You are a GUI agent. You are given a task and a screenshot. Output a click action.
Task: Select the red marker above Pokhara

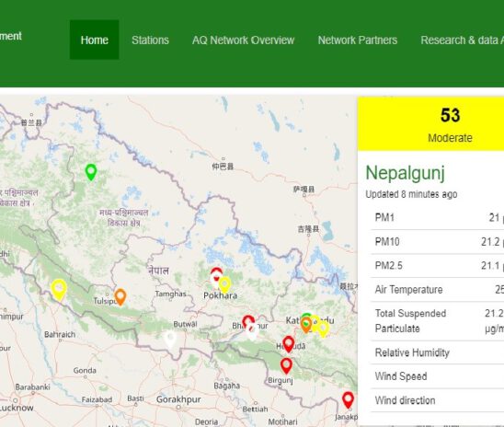pyautogui.click(x=217, y=272)
